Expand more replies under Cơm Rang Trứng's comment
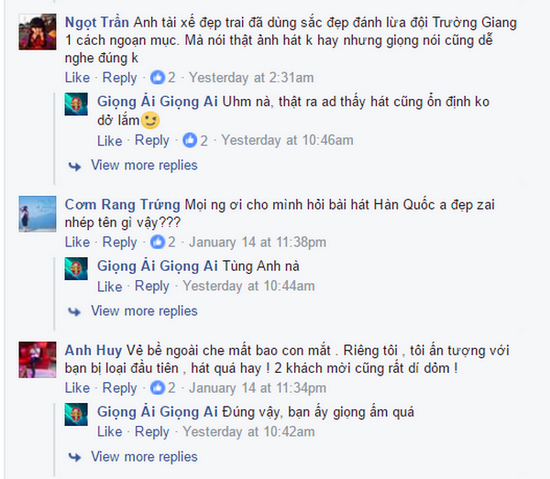The image size is (550, 479). tap(144, 311)
